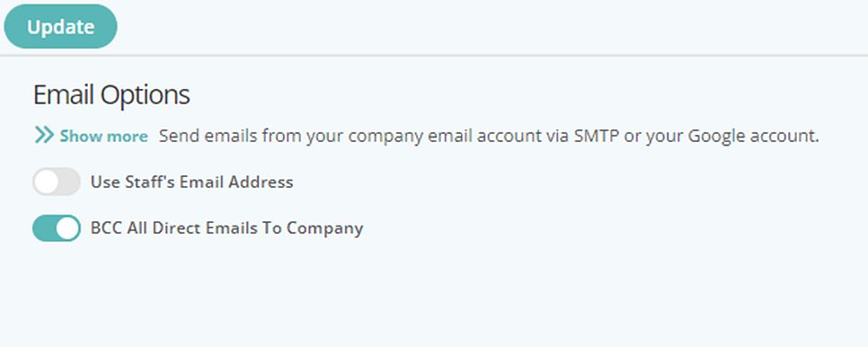Click the word SMTP in the description
This screenshot has height=347, width=868.
(596, 136)
